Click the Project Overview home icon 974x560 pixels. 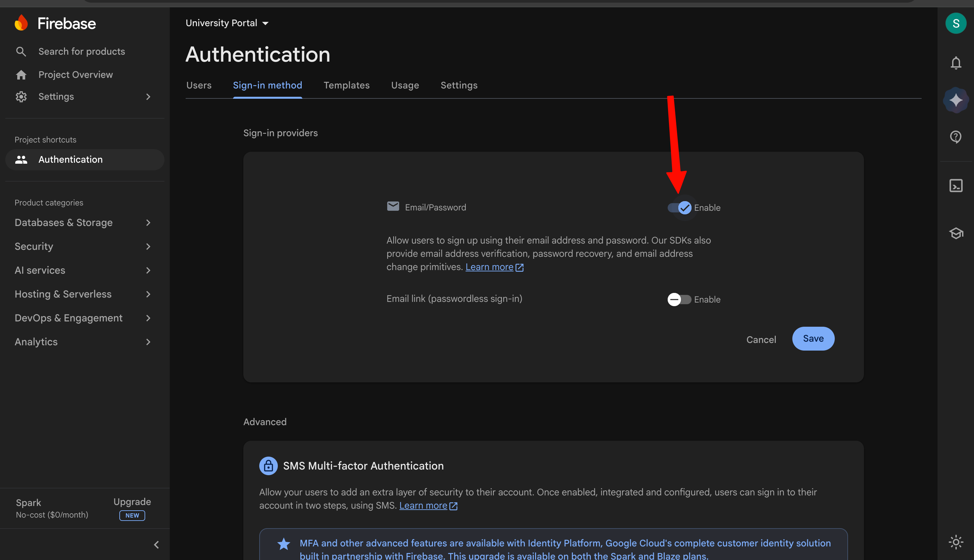[21, 75]
